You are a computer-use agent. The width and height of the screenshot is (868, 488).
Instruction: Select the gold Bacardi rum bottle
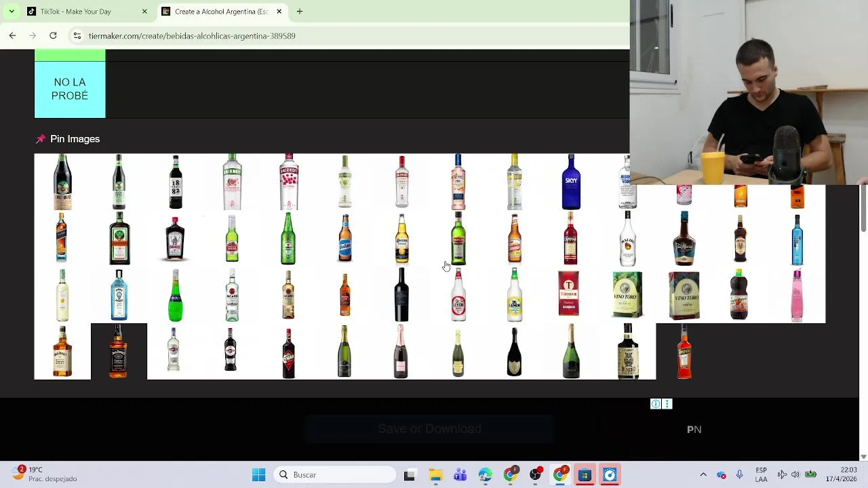coord(288,295)
